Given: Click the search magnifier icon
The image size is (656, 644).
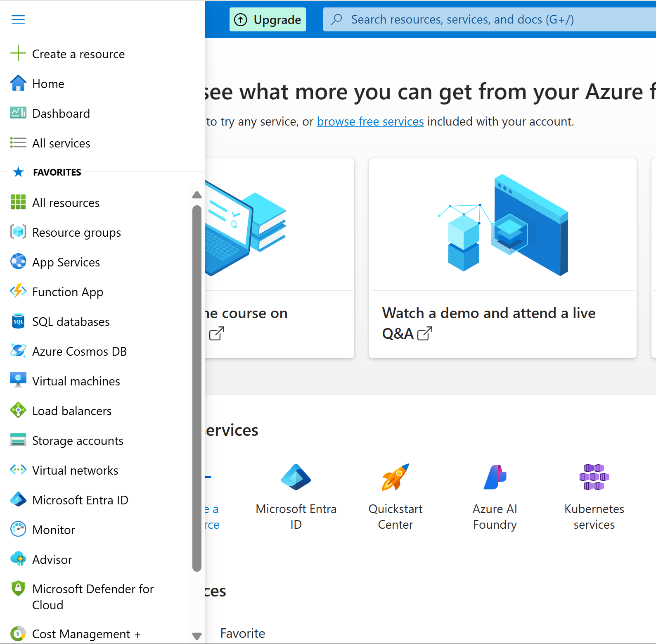Looking at the screenshot, I should tap(337, 19).
